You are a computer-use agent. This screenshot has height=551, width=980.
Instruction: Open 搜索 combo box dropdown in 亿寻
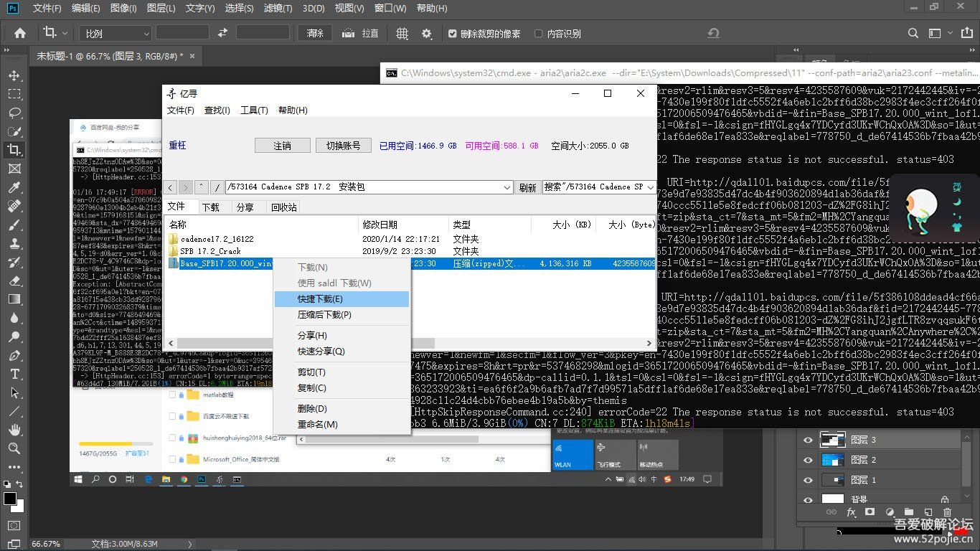[651, 187]
